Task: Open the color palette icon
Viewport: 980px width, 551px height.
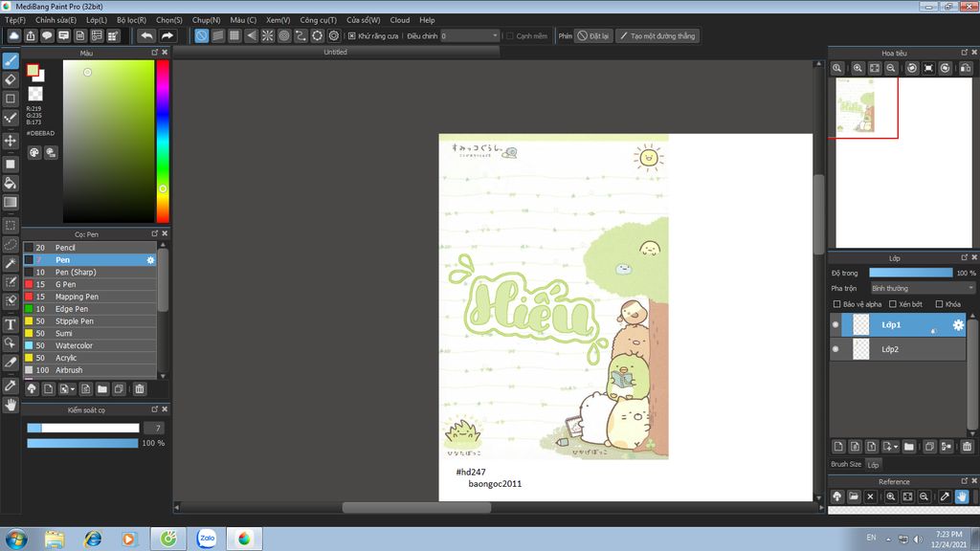Action: [x=34, y=152]
